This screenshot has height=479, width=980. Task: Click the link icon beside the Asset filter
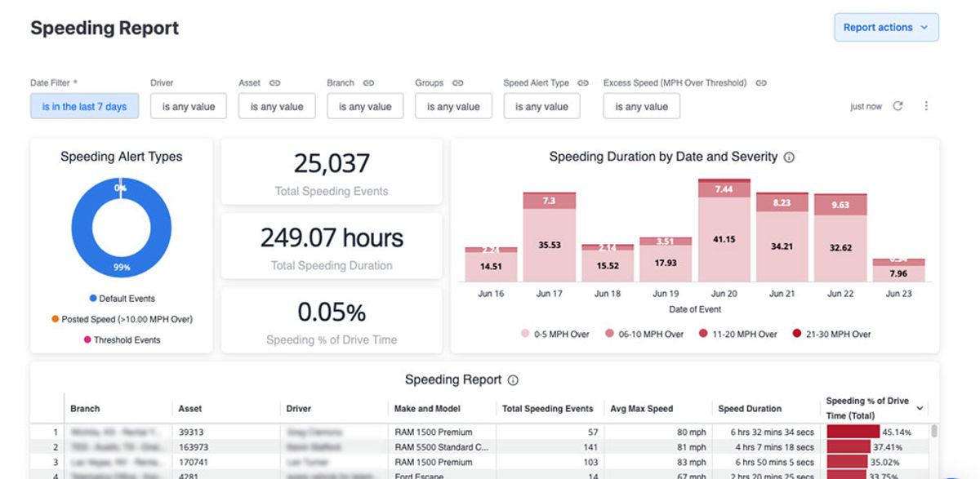(x=275, y=82)
